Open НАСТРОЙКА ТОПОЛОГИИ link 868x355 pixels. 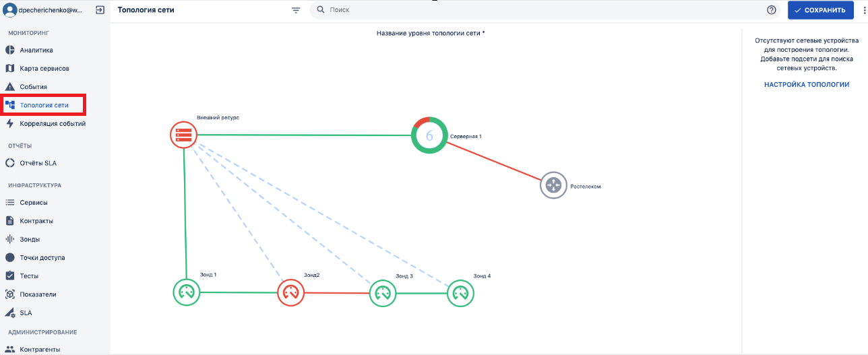click(x=807, y=85)
